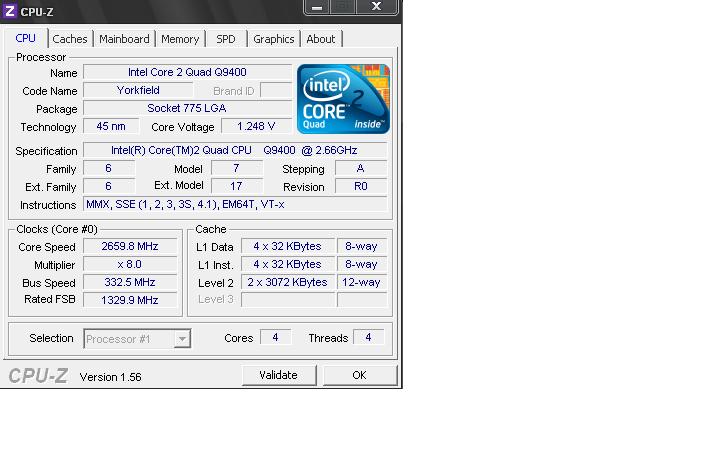The image size is (720, 450).
Task: Switch to the Caches tab
Action: [70, 39]
